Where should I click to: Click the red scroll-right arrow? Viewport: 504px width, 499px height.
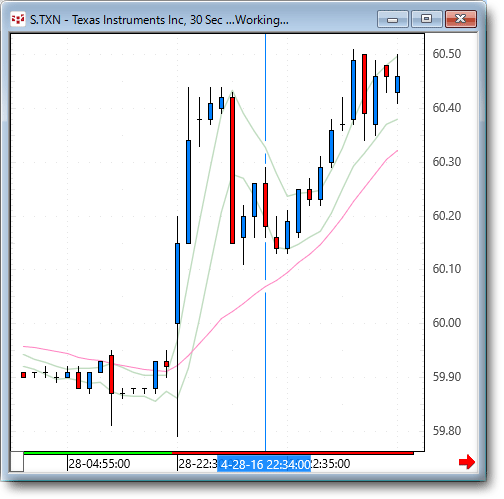point(467,462)
